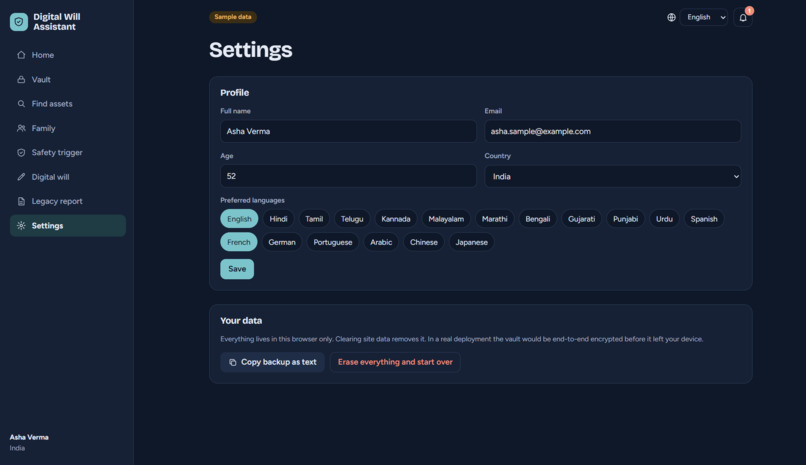This screenshot has height=465, width=806.
Task: Click Erase everything and start over
Action: point(395,362)
